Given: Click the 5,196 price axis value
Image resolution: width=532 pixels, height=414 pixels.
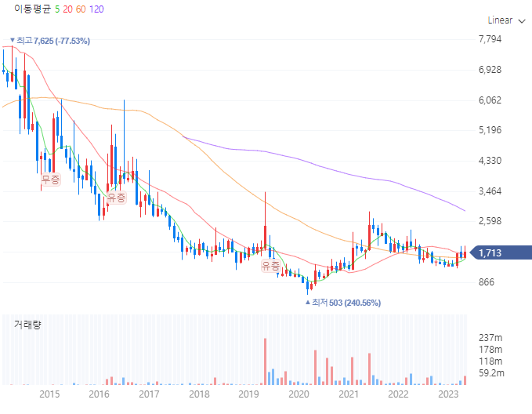Looking at the screenshot, I should tap(490, 130).
